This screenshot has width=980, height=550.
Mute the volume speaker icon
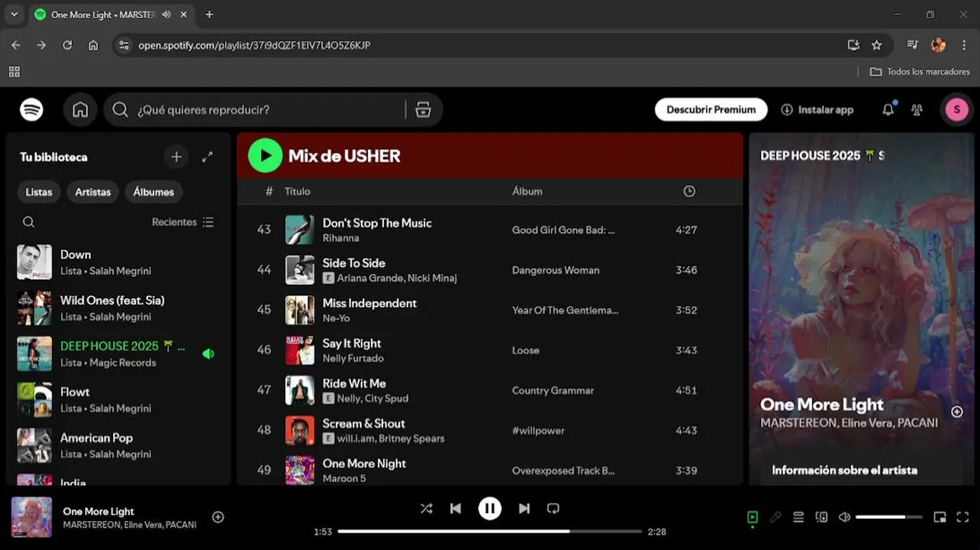click(844, 517)
